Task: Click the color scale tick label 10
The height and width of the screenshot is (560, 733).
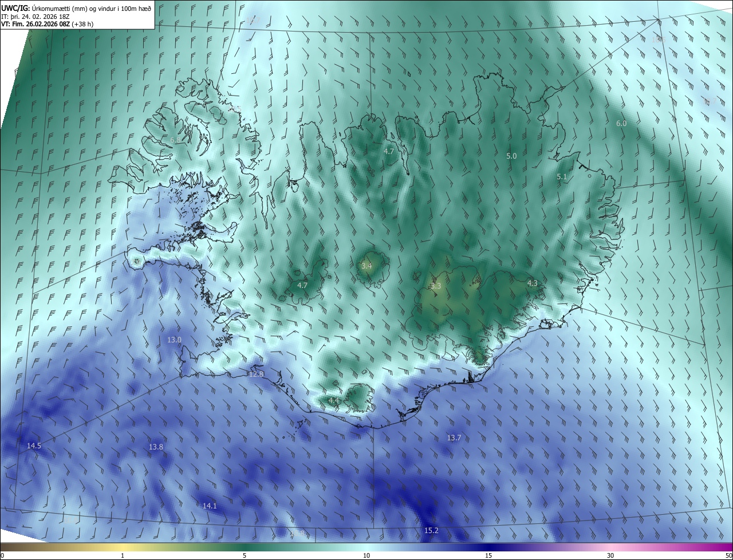Action: click(366, 555)
